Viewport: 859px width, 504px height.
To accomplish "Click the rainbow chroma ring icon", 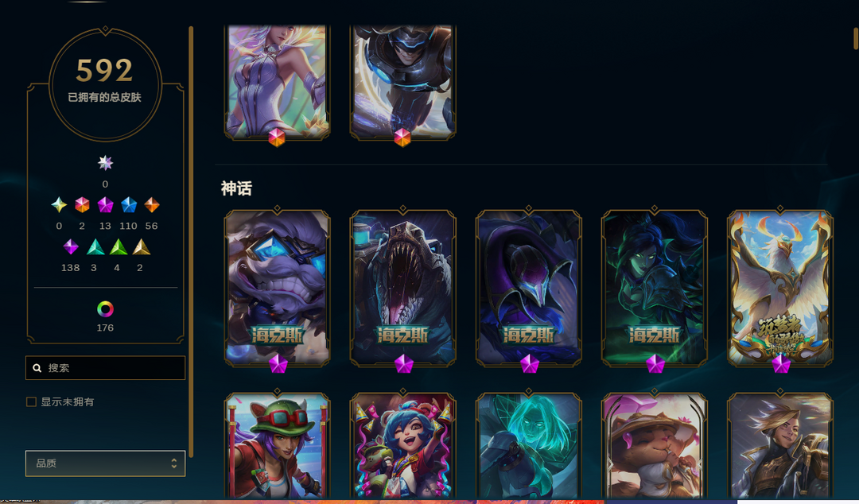I will point(105,309).
